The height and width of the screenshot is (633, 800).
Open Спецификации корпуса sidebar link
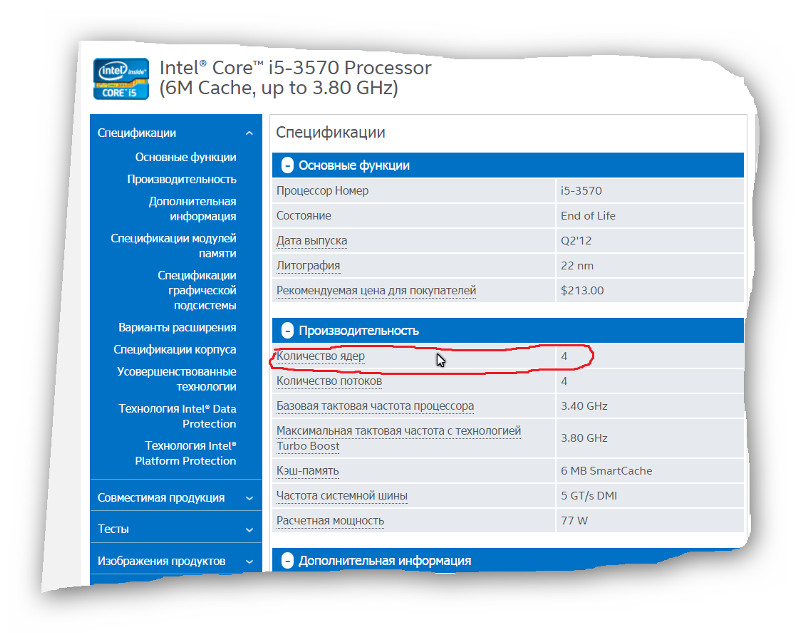tap(174, 349)
